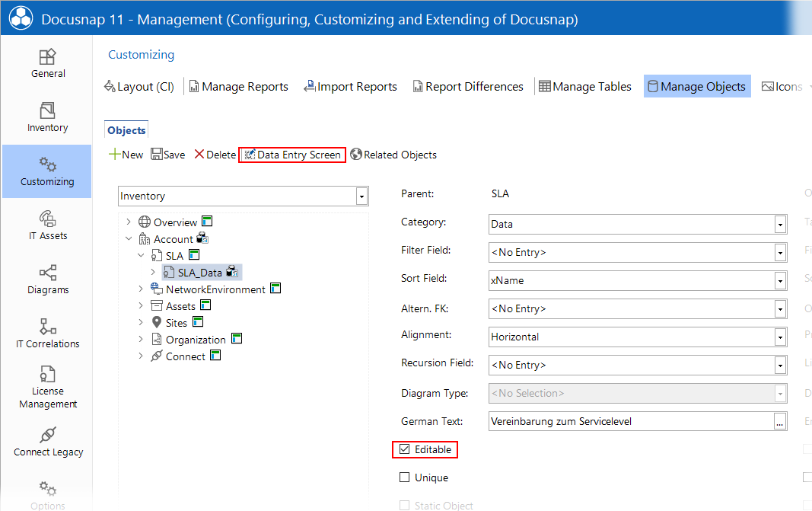Click the Data Entry Screen button
The width and height of the screenshot is (812, 511).
[292, 155]
